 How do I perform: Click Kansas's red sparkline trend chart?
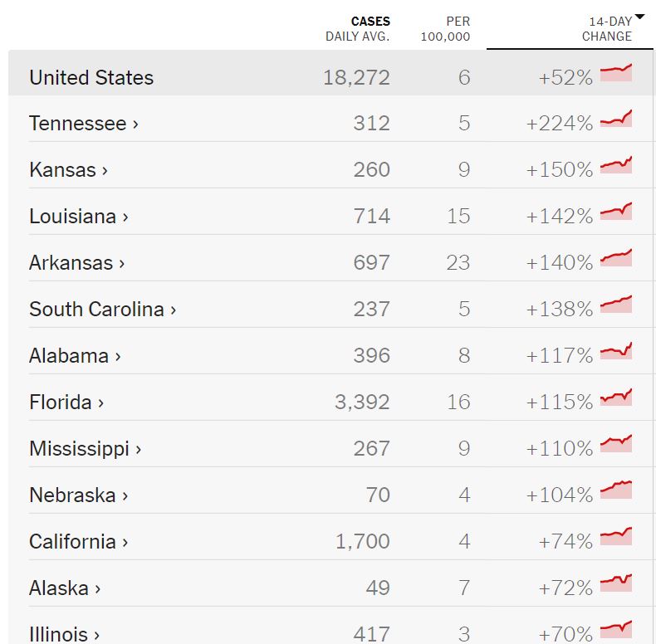pyautogui.click(x=616, y=165)
